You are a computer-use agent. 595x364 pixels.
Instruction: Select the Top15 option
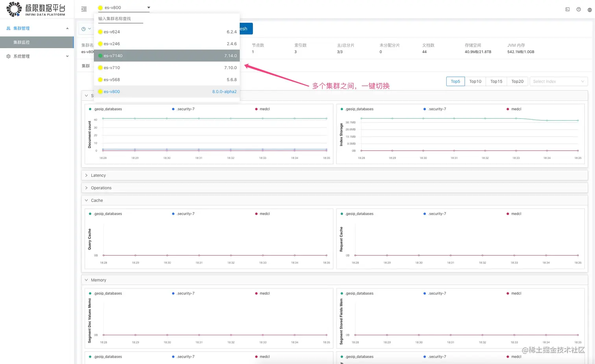(496, 81)
